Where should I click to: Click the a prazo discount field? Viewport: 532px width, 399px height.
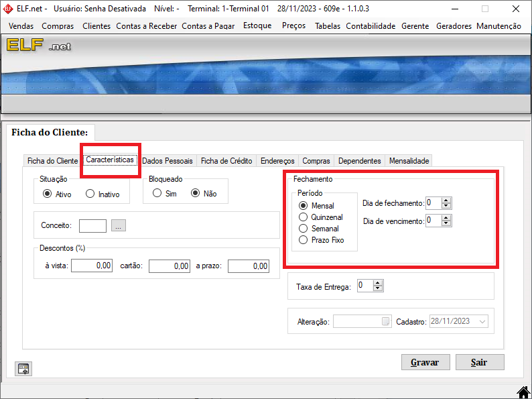[x=249, y=266]
